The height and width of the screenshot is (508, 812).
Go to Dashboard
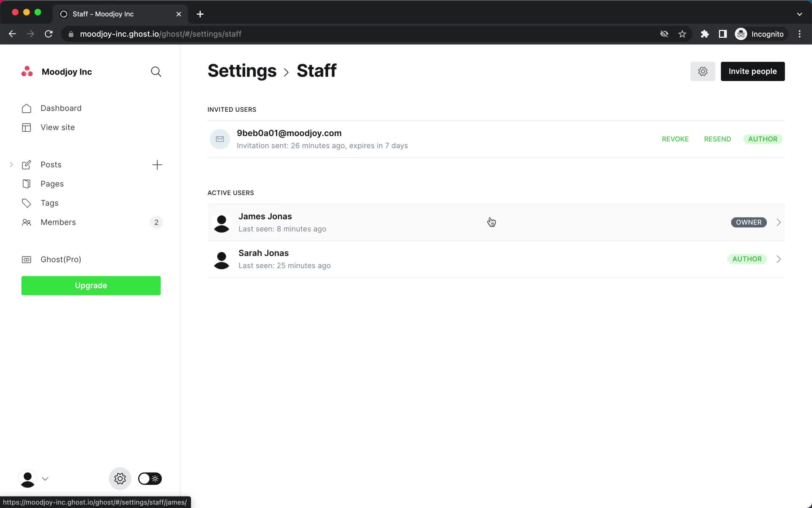coord(61,108)
